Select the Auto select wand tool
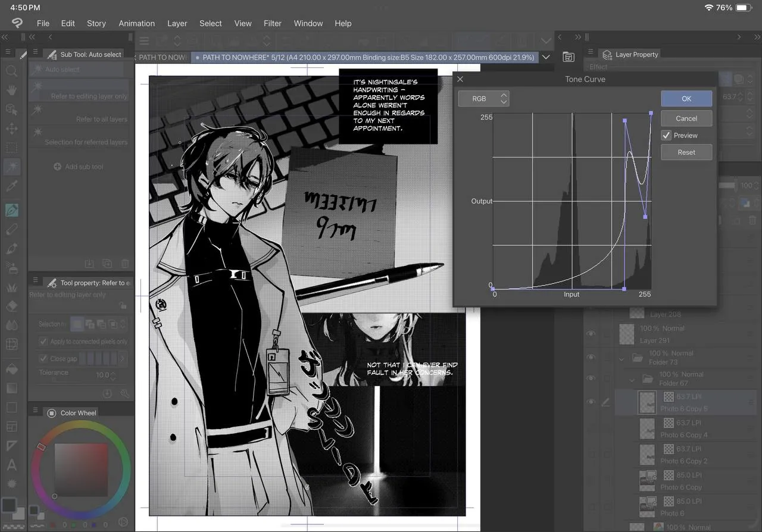This screenshot has height=532, width=762. coord(11,167)
